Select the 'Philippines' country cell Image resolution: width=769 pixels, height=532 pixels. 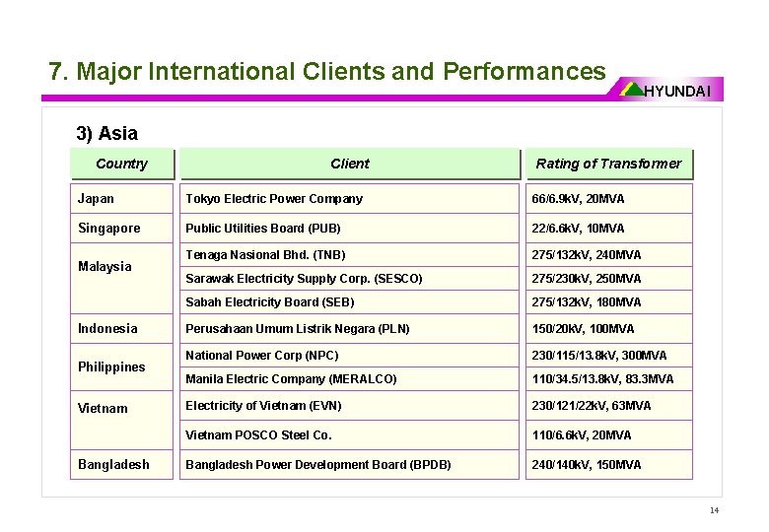121,366
